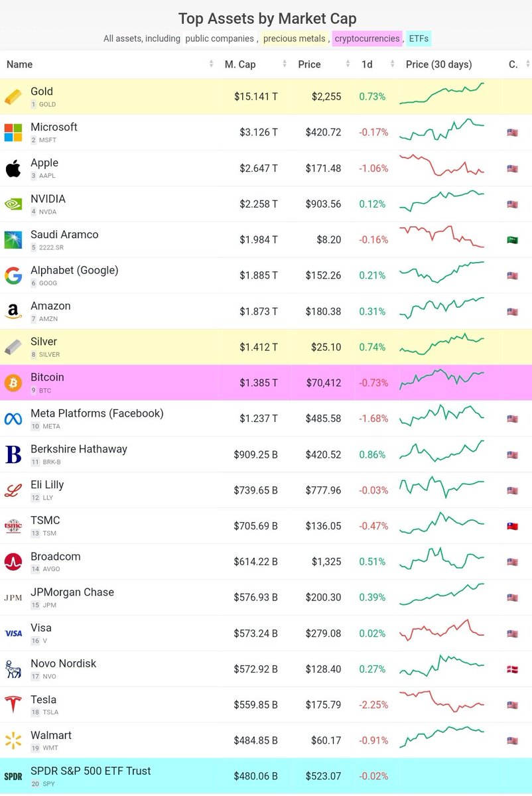Screen dimensions: 532x796
Task: Click the Microsoft logo icon
Action: 13,132
